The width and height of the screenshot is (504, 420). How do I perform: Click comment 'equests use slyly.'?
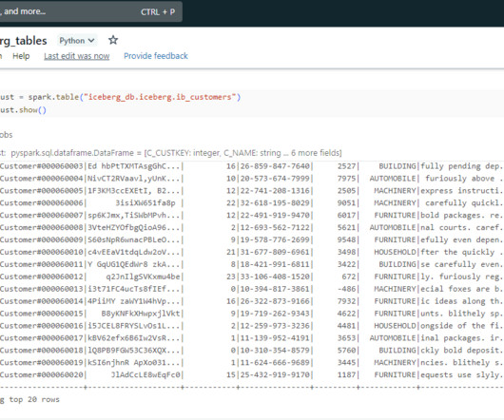(462, 374)
